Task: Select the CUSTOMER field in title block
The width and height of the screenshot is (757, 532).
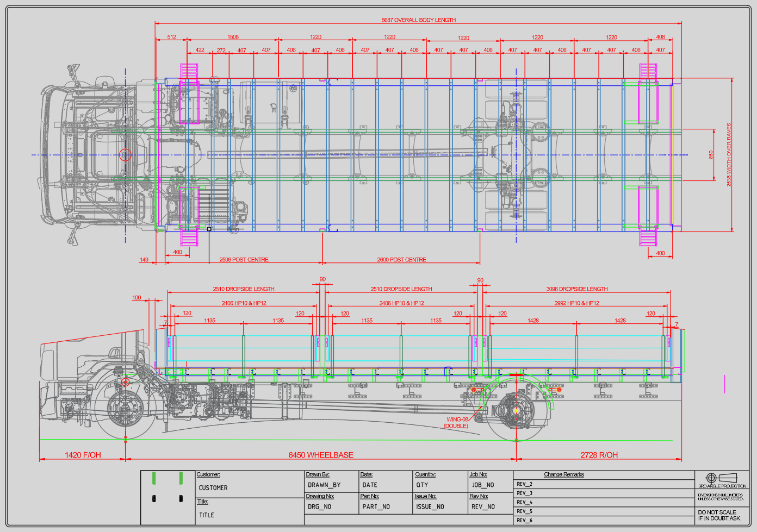Action: [x=213, y=488]
